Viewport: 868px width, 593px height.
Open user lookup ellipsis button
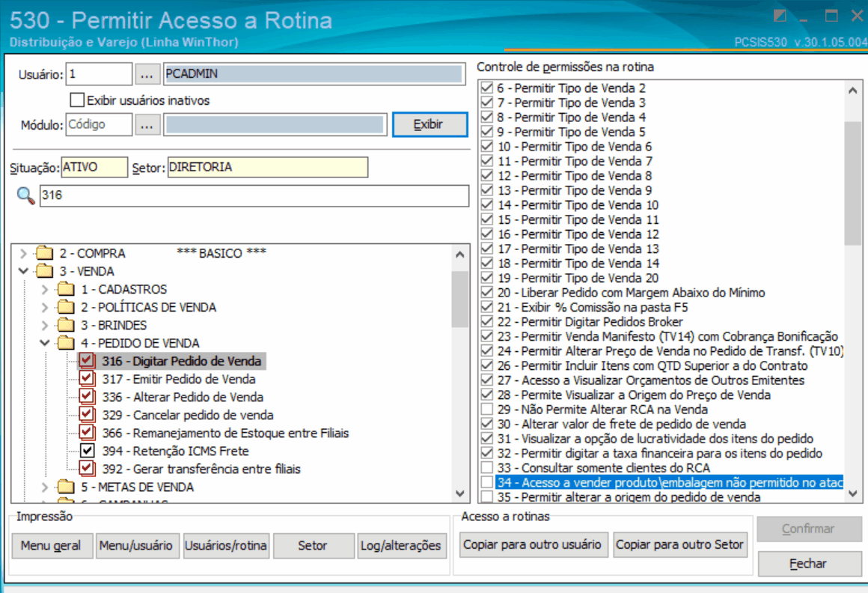coord(147,74)
